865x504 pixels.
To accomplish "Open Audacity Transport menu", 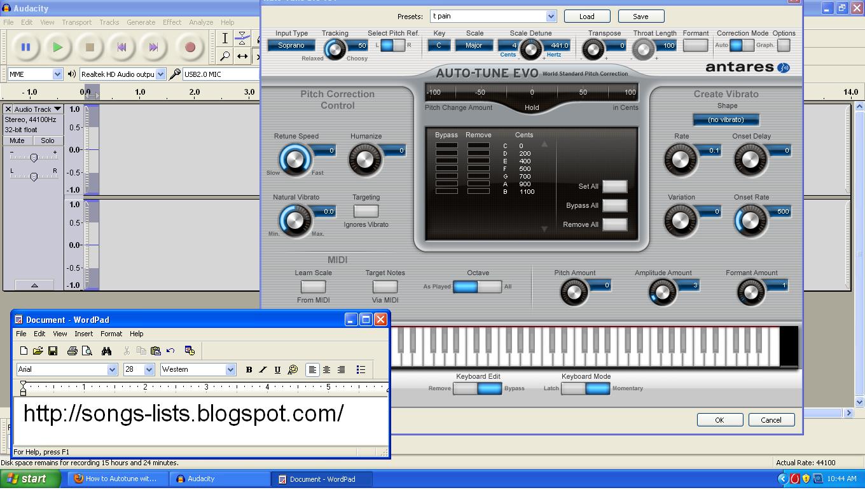I will point(76,22).
